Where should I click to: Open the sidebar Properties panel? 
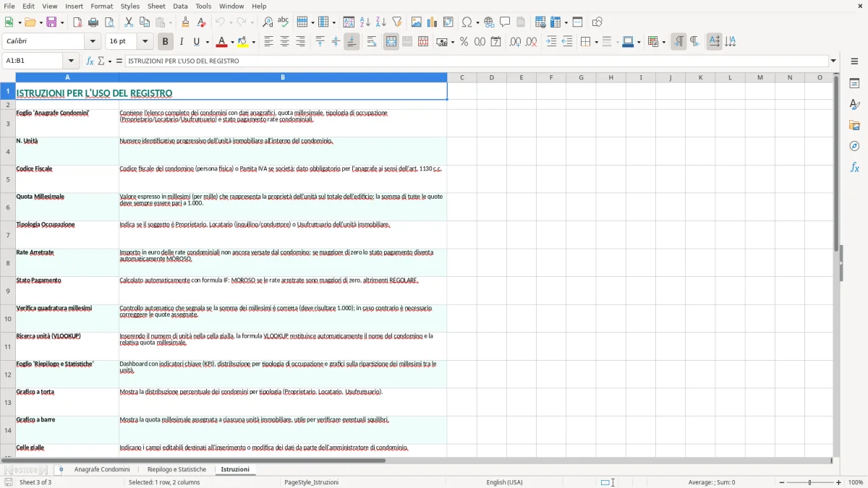[x=854, y=83]
